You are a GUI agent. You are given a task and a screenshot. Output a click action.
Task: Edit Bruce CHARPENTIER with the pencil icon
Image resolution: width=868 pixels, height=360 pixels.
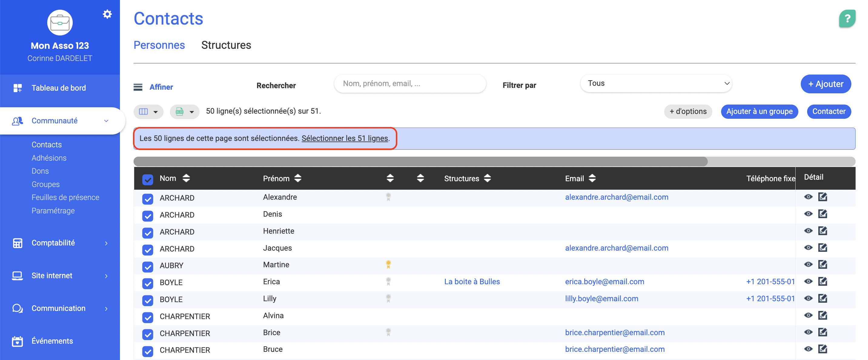click(x=823, y=349)
